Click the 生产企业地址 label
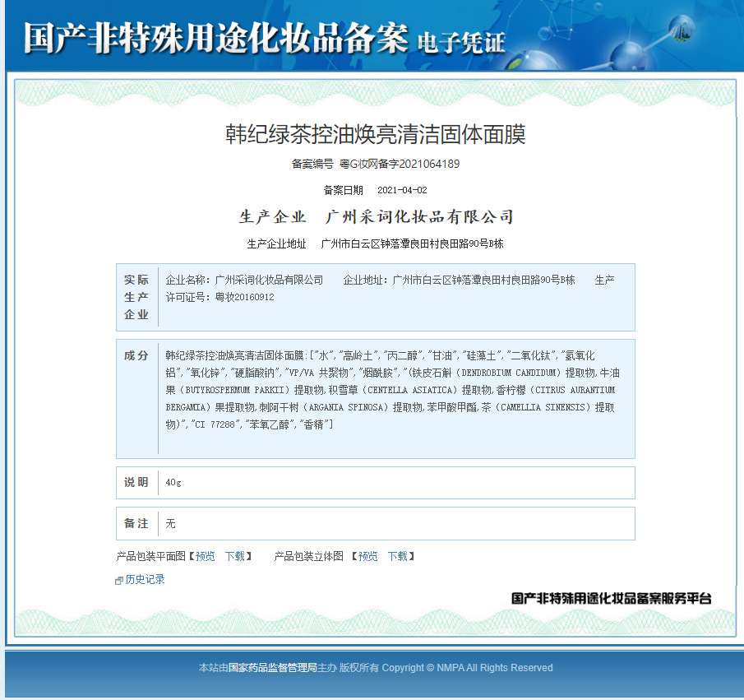 point(276,243)
